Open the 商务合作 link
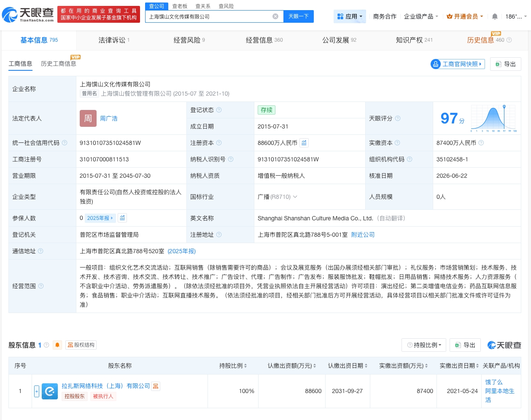Viewport: 531px width, 420px height. coord(385,16)
